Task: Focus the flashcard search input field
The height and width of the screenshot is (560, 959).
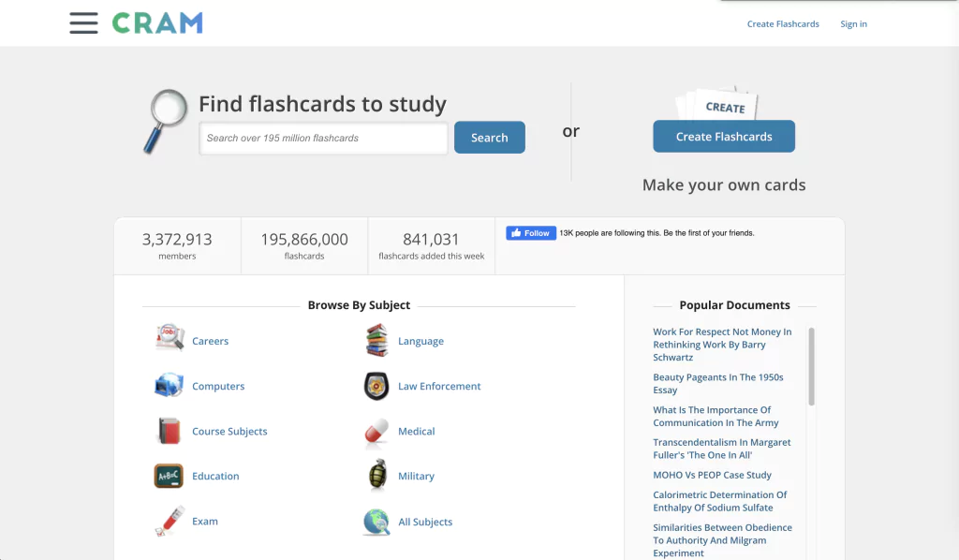Action: [323, 139]
